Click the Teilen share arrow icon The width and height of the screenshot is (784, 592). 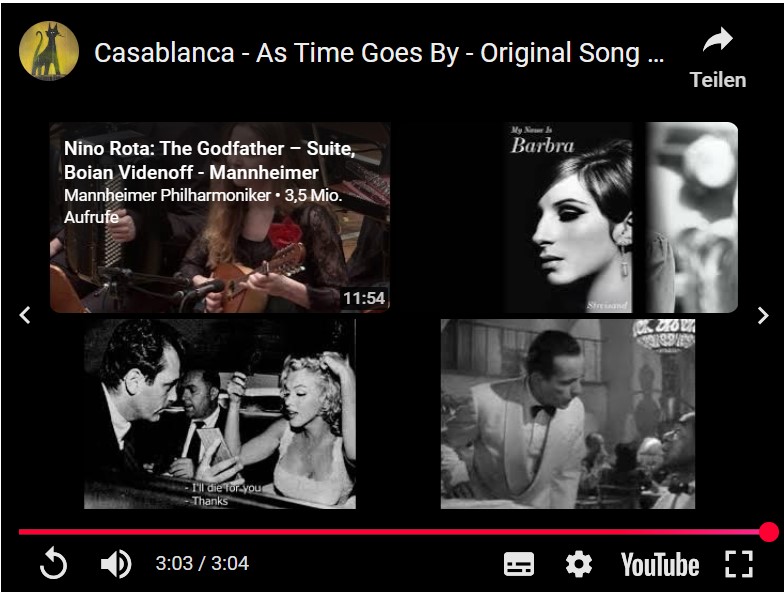tap(718, 40)
